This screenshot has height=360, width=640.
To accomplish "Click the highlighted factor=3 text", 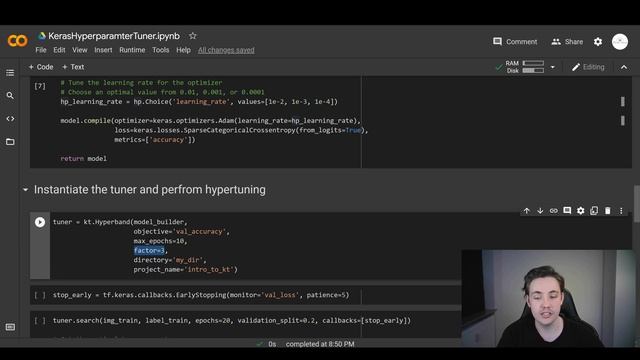I will click(149, 251).
